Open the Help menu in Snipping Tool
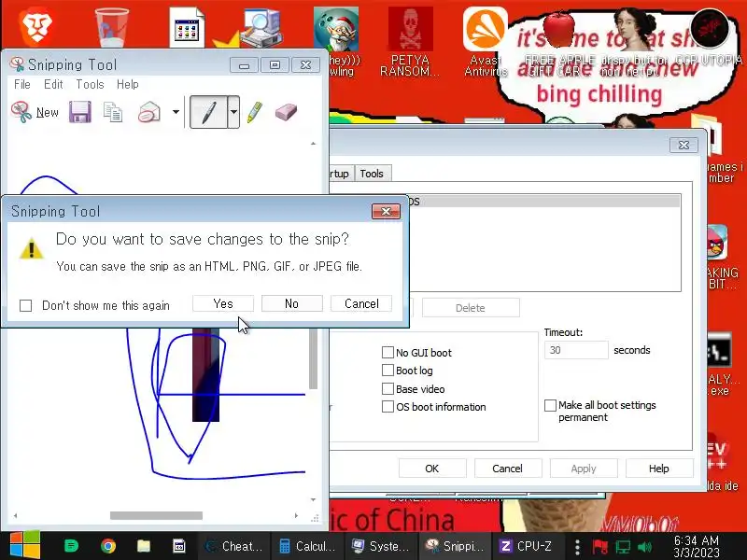 [x=128, y=84]
